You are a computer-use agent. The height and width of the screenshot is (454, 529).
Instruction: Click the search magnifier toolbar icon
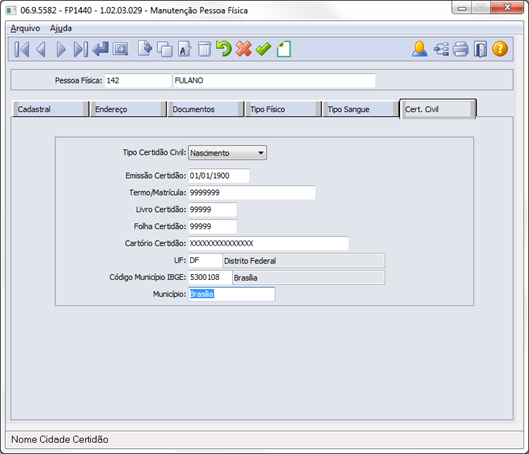[x=120, y=49]
